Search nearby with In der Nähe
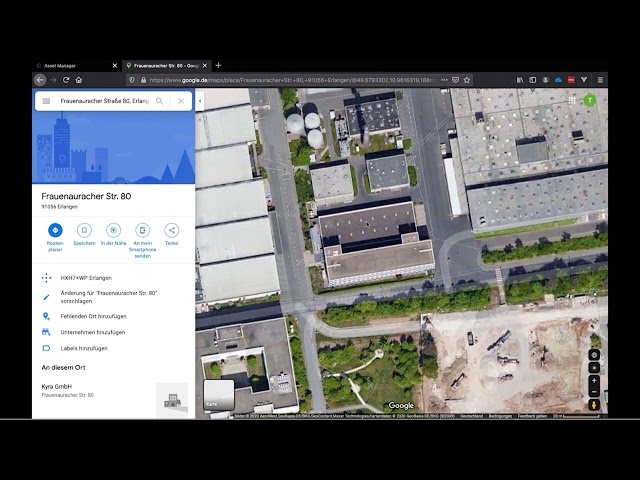The width and height of the screenshot is (640, 480). 113,234
